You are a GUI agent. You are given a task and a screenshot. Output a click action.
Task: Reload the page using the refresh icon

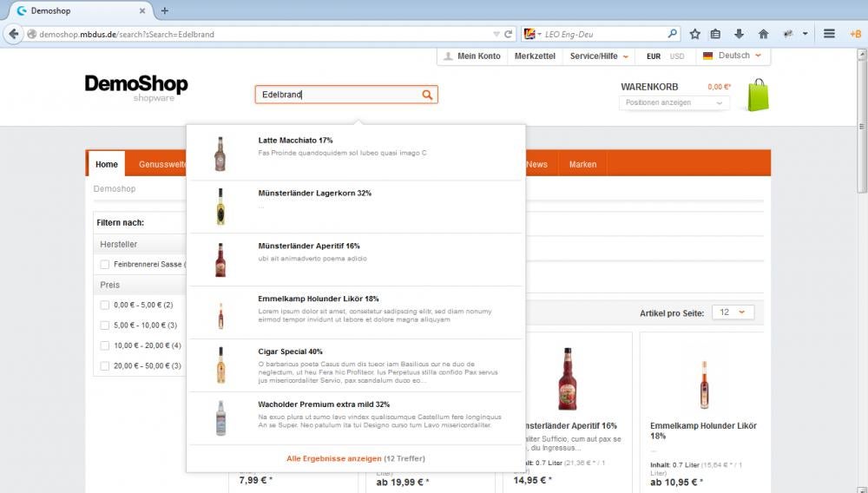tap(509, 34)
